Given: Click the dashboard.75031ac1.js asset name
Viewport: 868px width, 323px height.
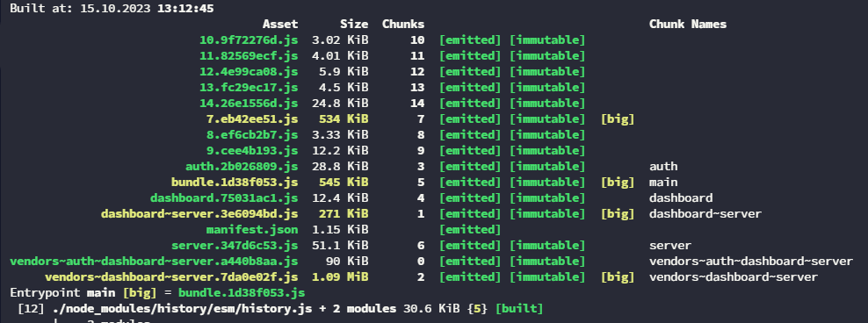Looking at the screenshot, I should click(224, 198).
